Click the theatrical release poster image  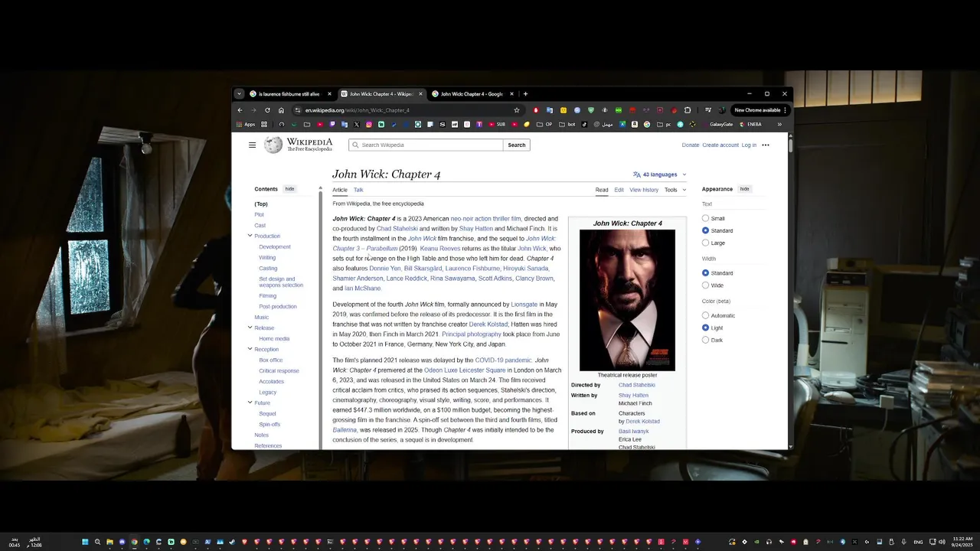click(x=627, y=300)
